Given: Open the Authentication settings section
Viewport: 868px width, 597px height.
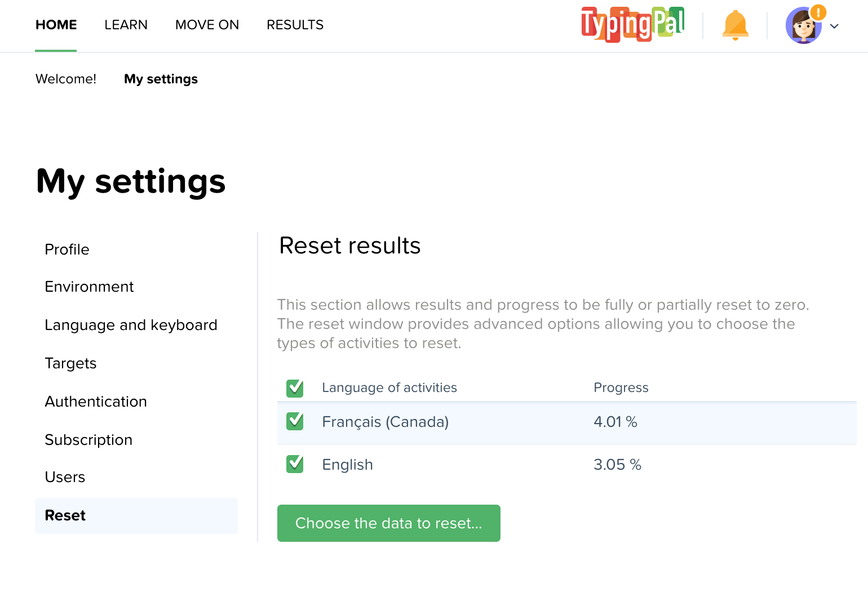Looking at the screenshot, I should click(x=96, y=402).
